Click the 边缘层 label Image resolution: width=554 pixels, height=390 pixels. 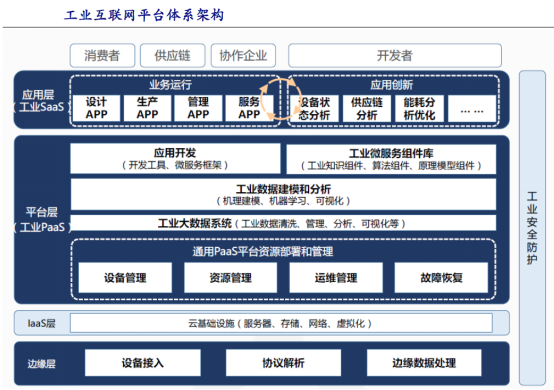pyautogui.click(x=42, y=364)
